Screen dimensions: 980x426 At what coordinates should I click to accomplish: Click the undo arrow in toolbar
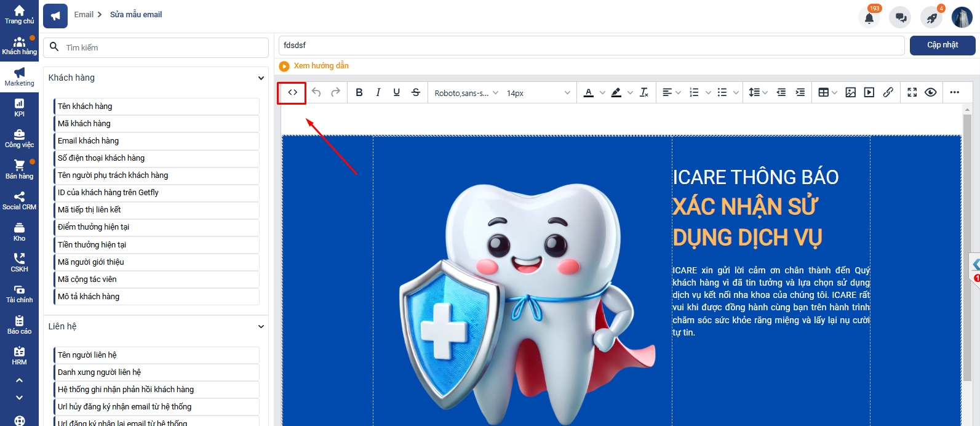click(x=316, y=92)
